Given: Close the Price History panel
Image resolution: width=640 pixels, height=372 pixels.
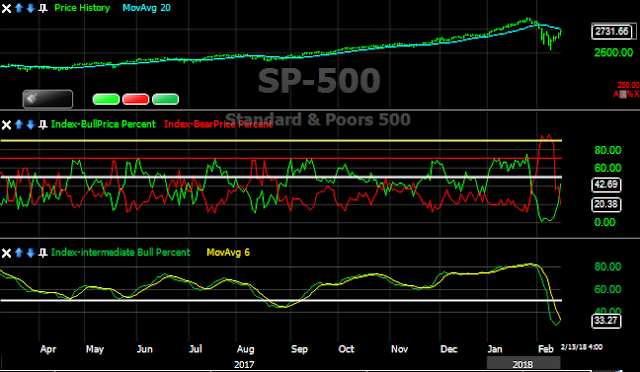Looking at the screenshot, I should pyautogui.click(x=6, y=8).
